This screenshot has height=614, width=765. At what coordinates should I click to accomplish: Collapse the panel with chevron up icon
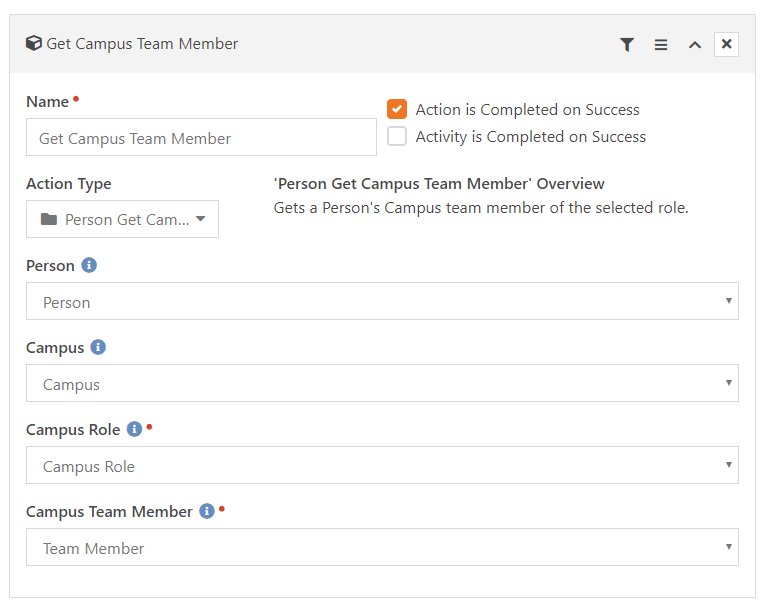click(695, 45)
